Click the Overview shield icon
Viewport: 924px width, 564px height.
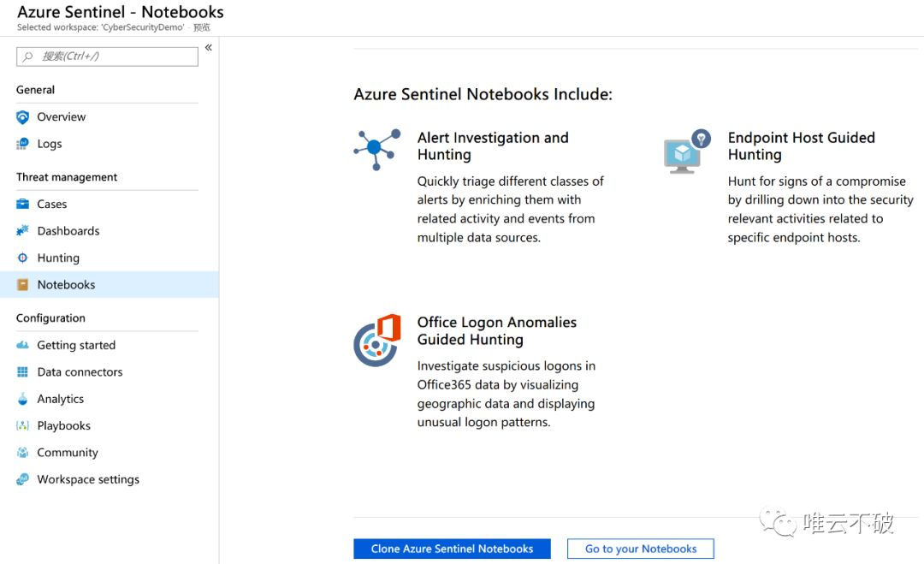pos(22,117)
